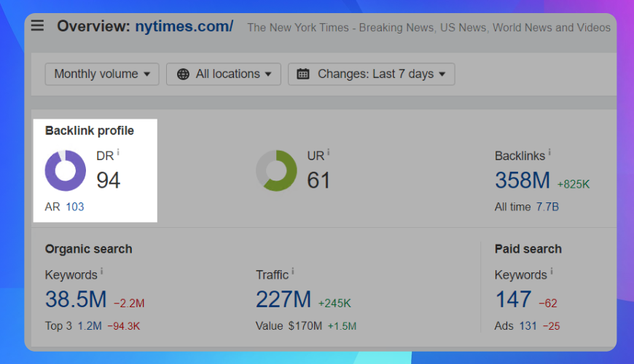The width and height of the screenshot is (634, 364).
Task: Click the Backlink profile heading
Action: pyautogui.click(x=90, y=131)
